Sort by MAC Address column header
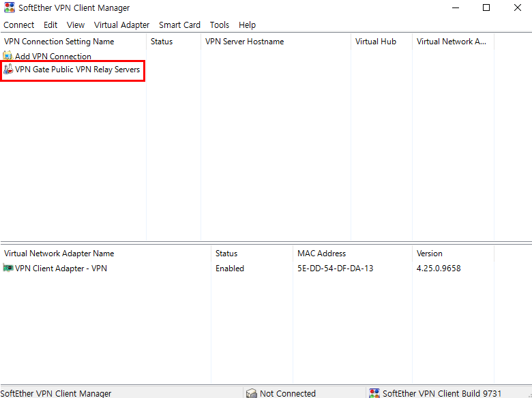 click(x=353, y=254)
